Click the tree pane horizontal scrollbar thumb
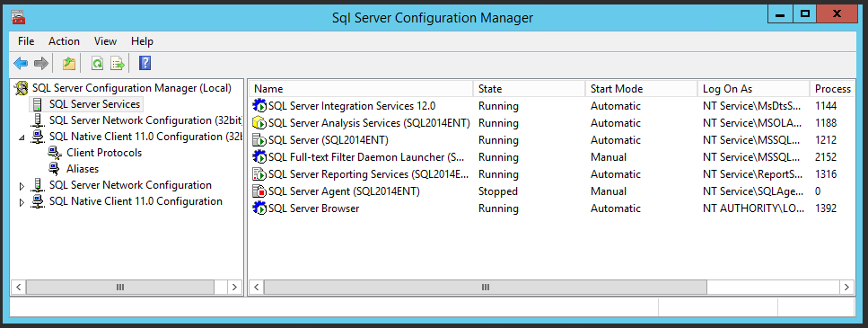 pyautogui.click(x=120, y=287)
